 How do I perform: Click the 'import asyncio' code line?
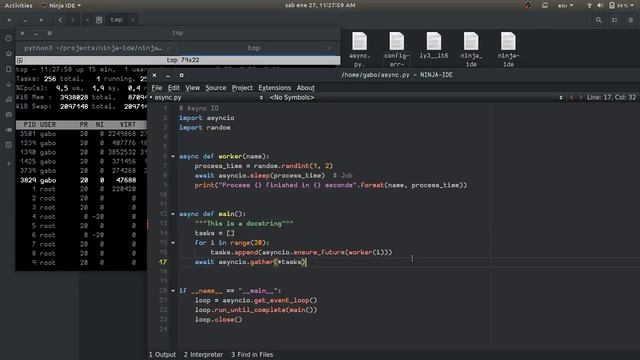[207, 118]
